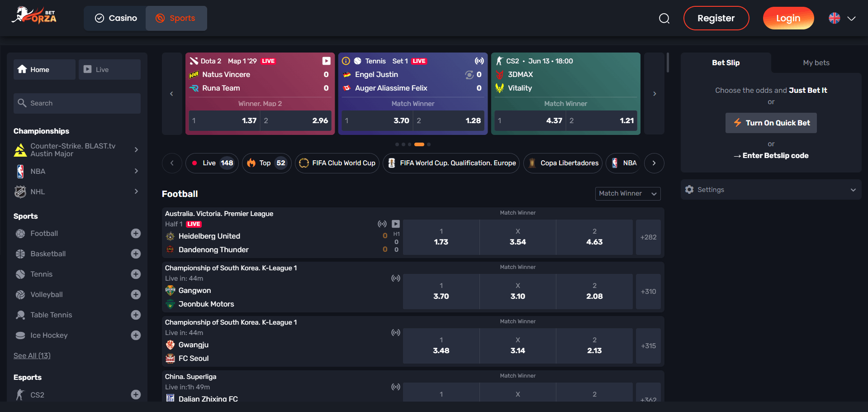The height and width of the screenshot is (412, 868).
Task: Select the CS2 icon under Esports
Action: point(20,394)
